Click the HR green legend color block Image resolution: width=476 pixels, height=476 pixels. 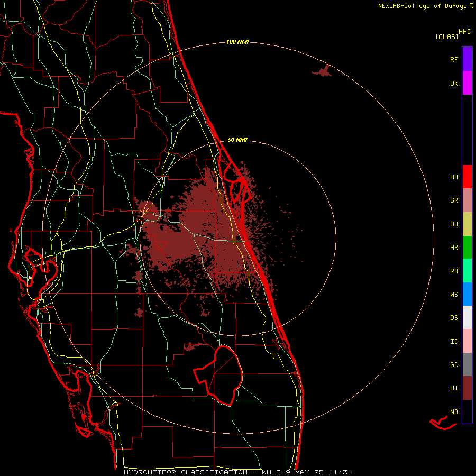[467, 247]
